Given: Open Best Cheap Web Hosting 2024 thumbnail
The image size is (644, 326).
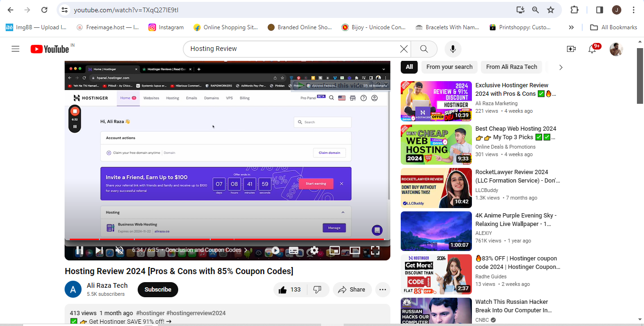Looking at the screenshot, I should pos(436,145).
